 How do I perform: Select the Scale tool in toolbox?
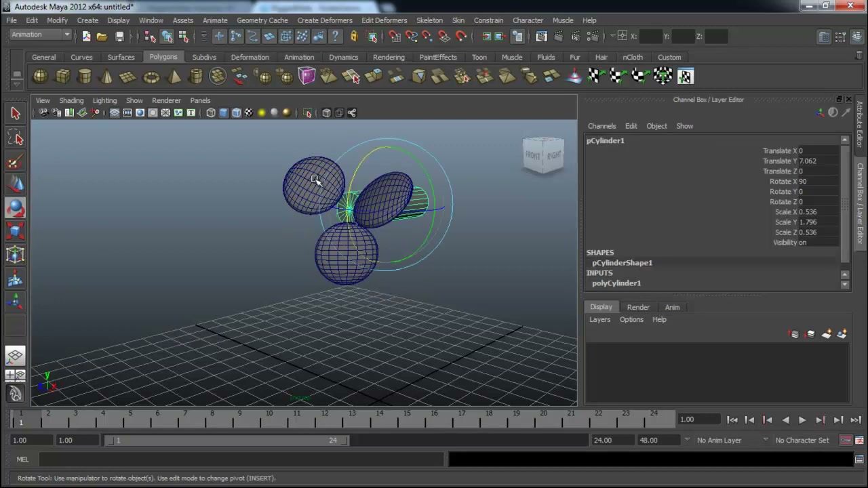[16, 232]
